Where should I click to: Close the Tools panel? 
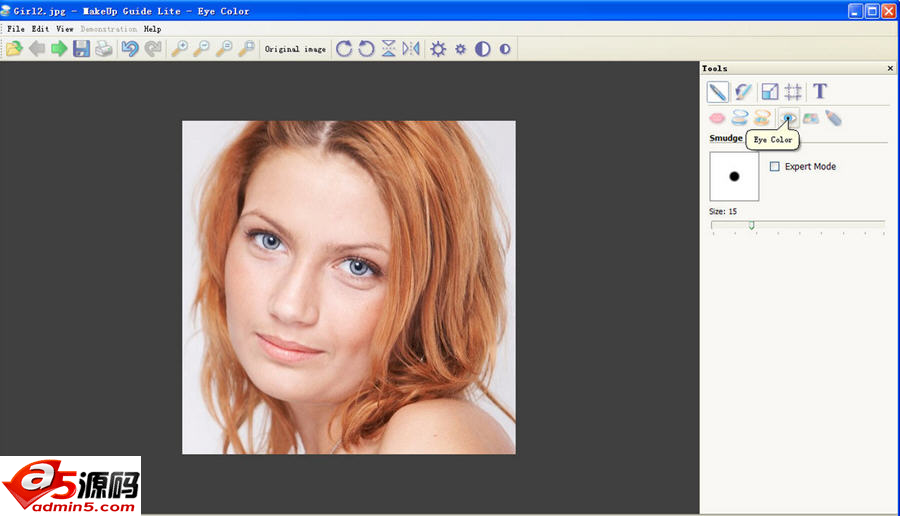pos(890,68)
